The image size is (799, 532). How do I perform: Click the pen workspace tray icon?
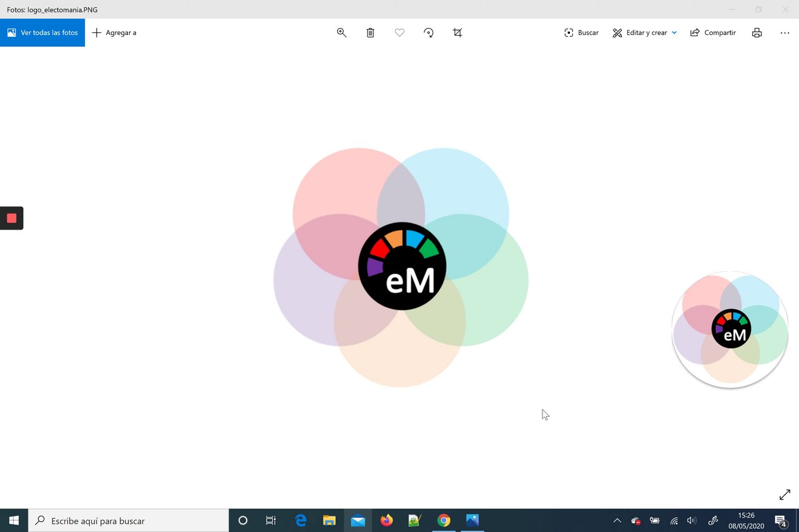tap(713, 520)
